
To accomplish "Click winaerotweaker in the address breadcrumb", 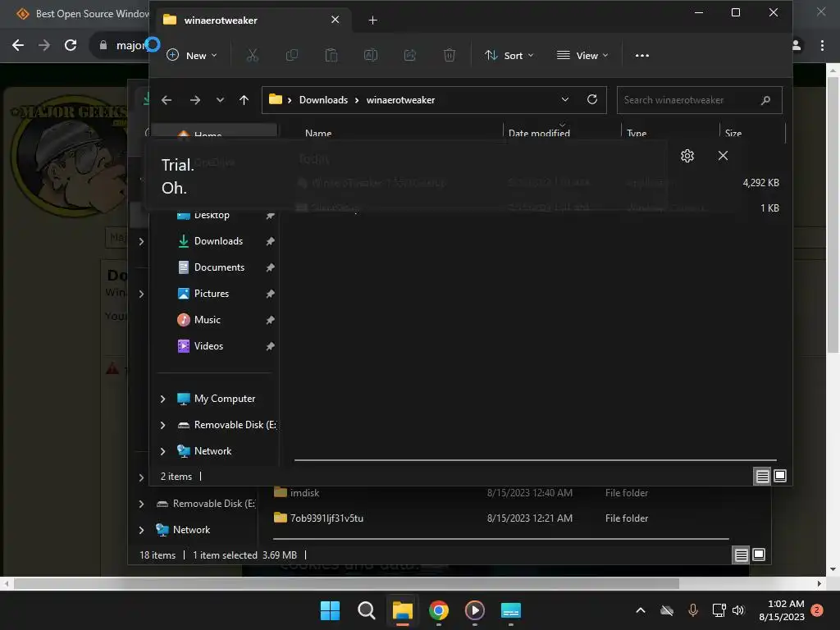I will (400, 100).
